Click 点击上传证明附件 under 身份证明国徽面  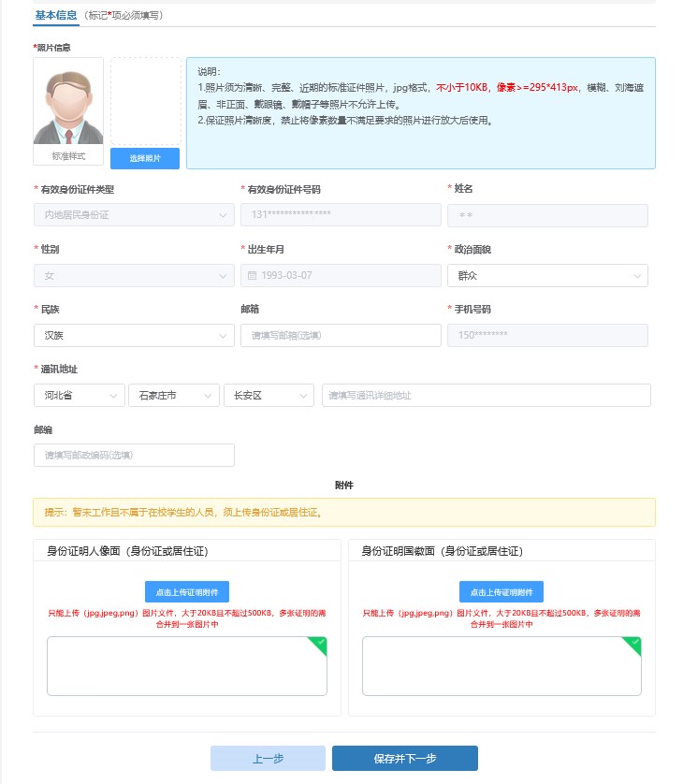tap(501, 592)
